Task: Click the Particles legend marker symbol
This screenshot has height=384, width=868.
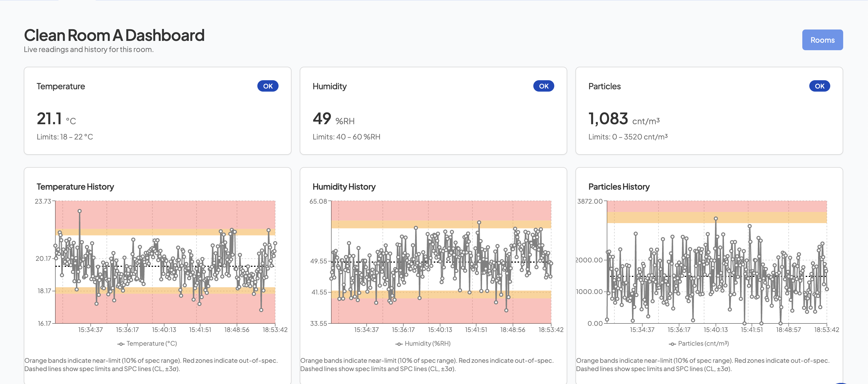Action: [x=672, y=344]
